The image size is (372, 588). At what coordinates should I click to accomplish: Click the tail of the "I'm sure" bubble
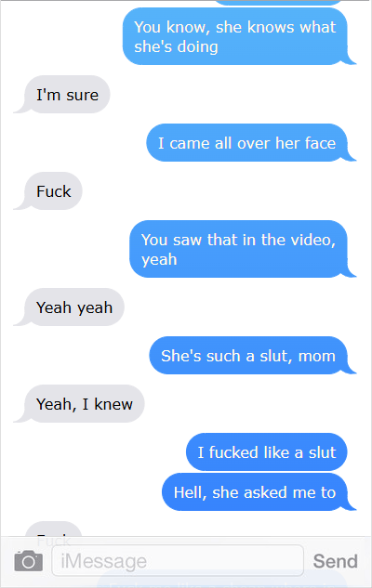tap(20, 109)
